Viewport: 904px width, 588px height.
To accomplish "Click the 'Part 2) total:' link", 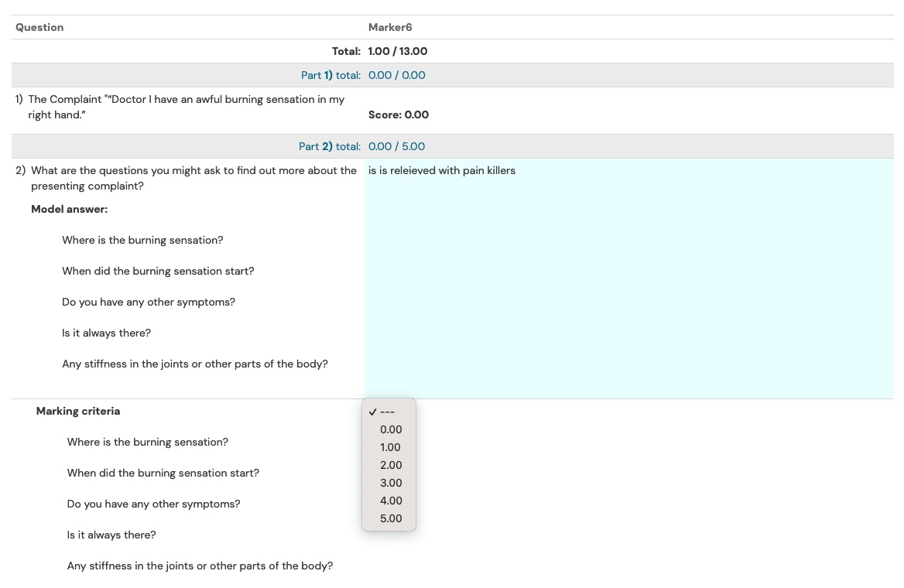I will tap(329, 146).
